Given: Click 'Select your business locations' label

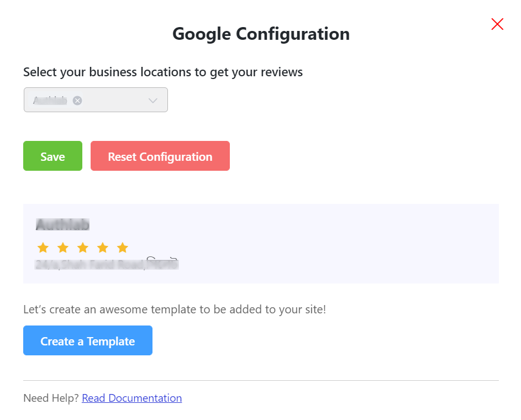Looking at the screenshot, I should 163,72.
